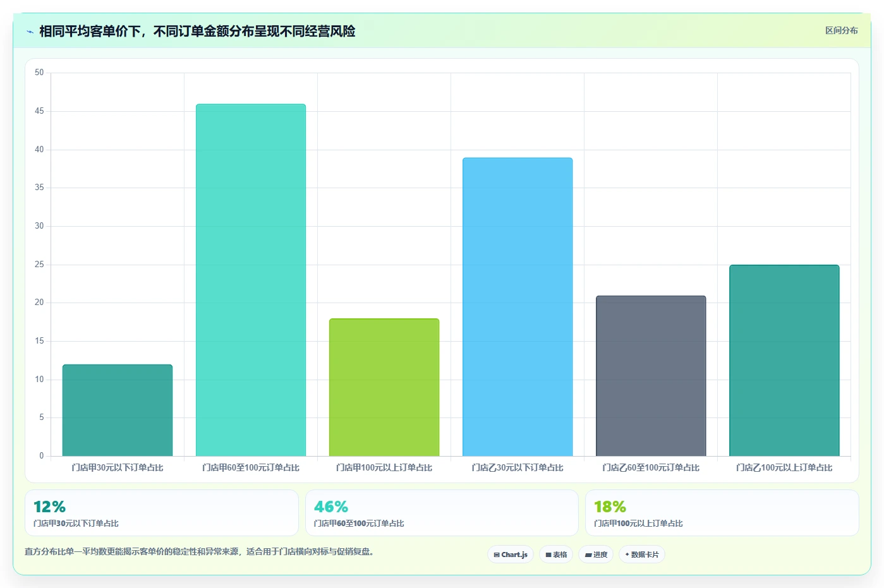This screenshot has width=884, height=588.
Task: Click the 门店乙60至100元订单占比 bar
Action: point(651,376)
